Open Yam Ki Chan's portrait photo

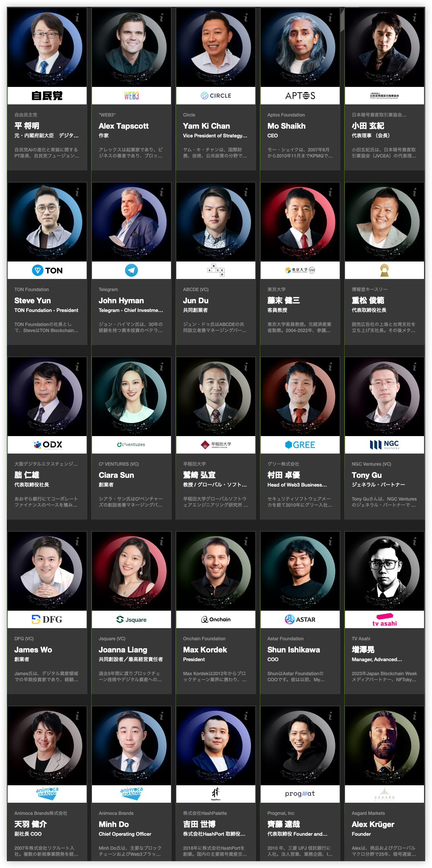pos(216,47)
